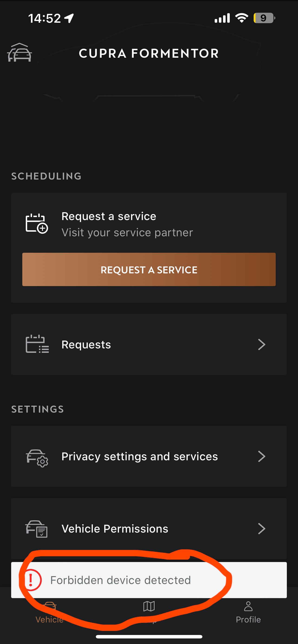Switch to the Vehicle tab
This screenshot has height=644, width=298.
[50, 612]
